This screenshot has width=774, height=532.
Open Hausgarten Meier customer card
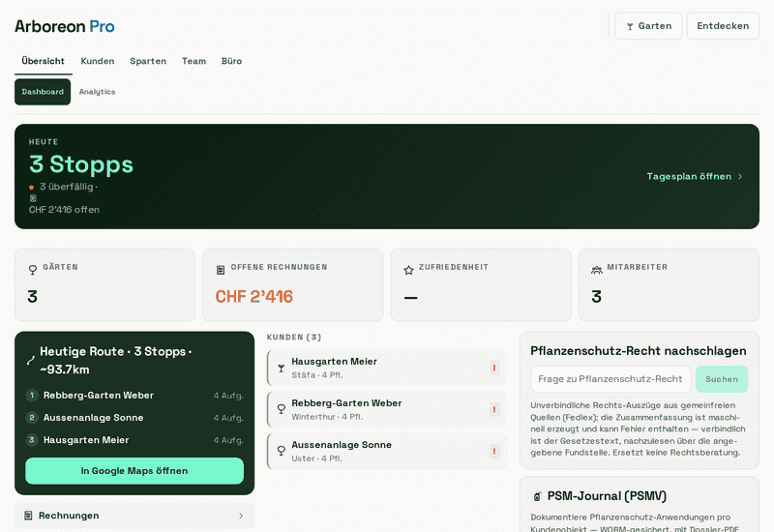(386, 368)
